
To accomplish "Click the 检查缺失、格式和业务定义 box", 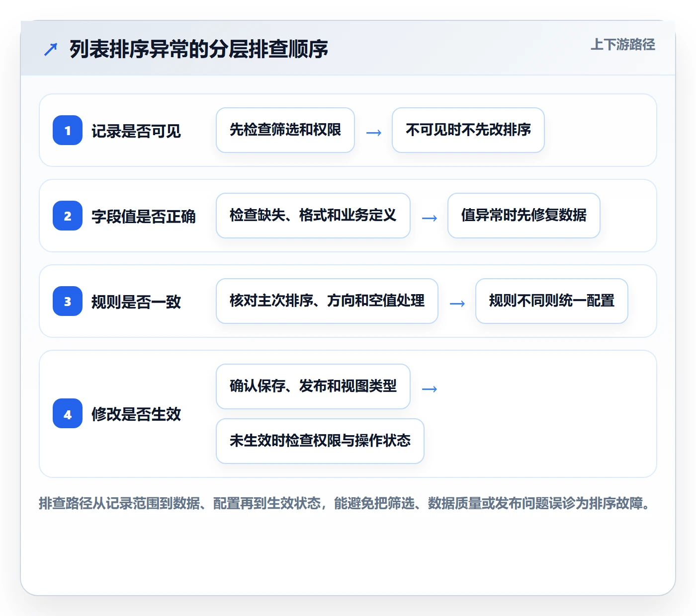I will (x=313, y=216).
